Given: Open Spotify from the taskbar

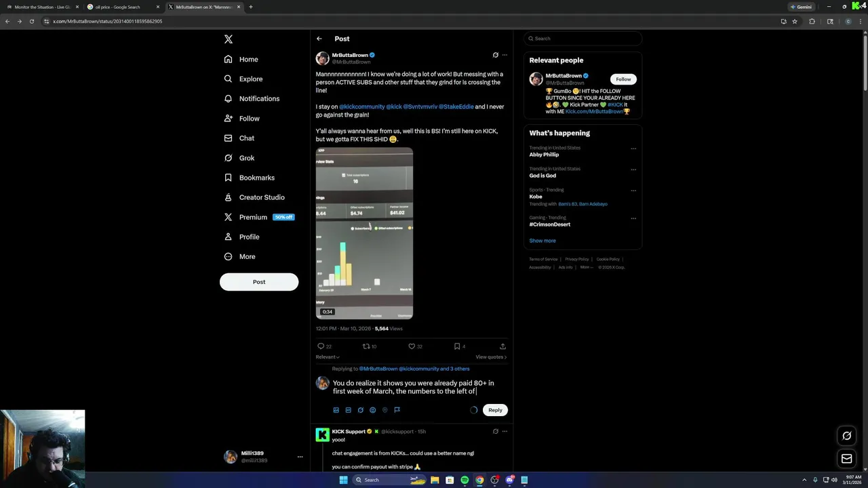Looking at the screenshot, I should (465, 480).
